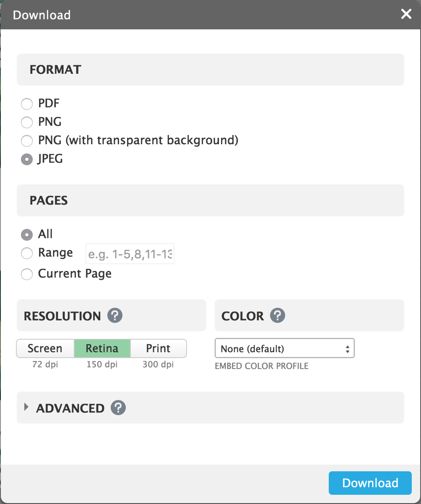This screenshot has height=504, width=421.
Task: Select the Current Page option
Action: tap(27, 274)
